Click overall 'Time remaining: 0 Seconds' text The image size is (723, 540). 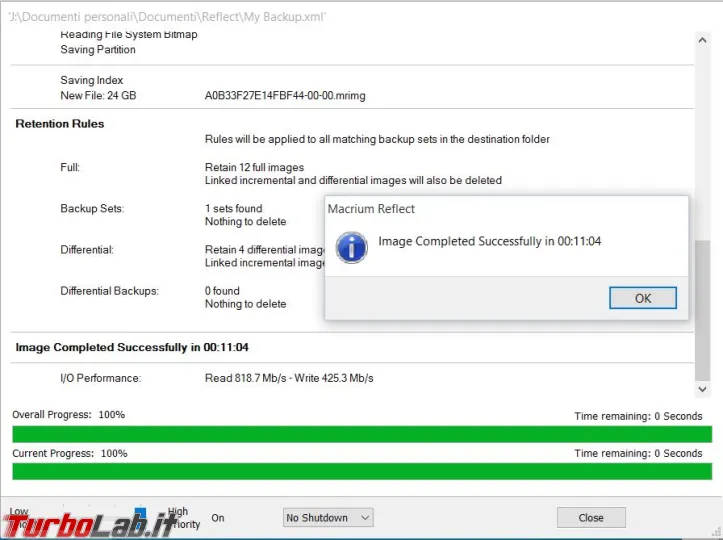pos(638,416)
